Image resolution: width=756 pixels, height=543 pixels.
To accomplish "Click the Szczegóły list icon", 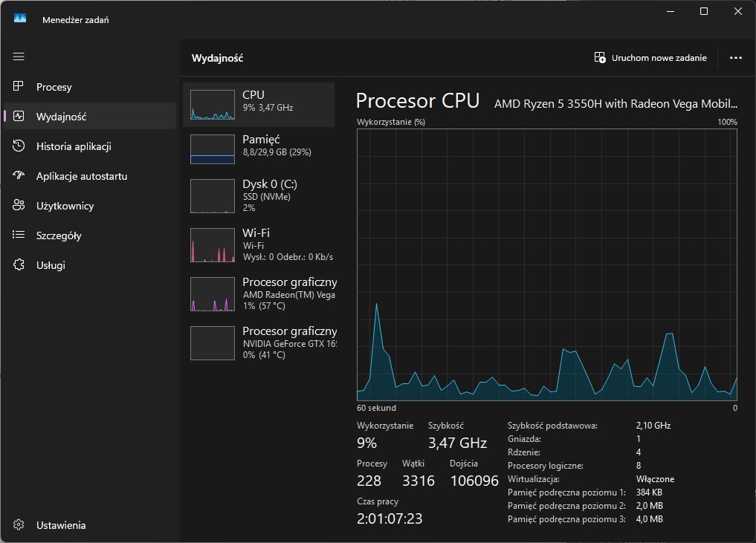I will (19, 235).
